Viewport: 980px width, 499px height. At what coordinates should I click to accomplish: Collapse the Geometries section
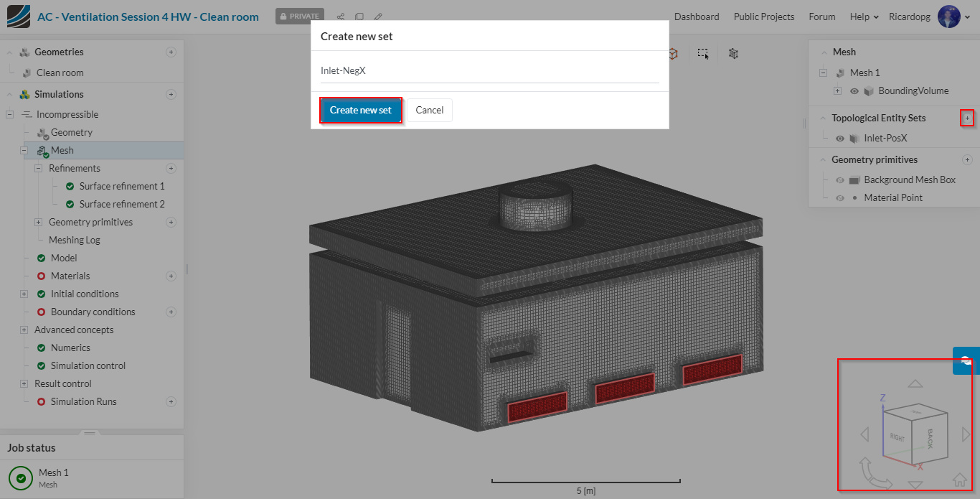pos(10,52)
